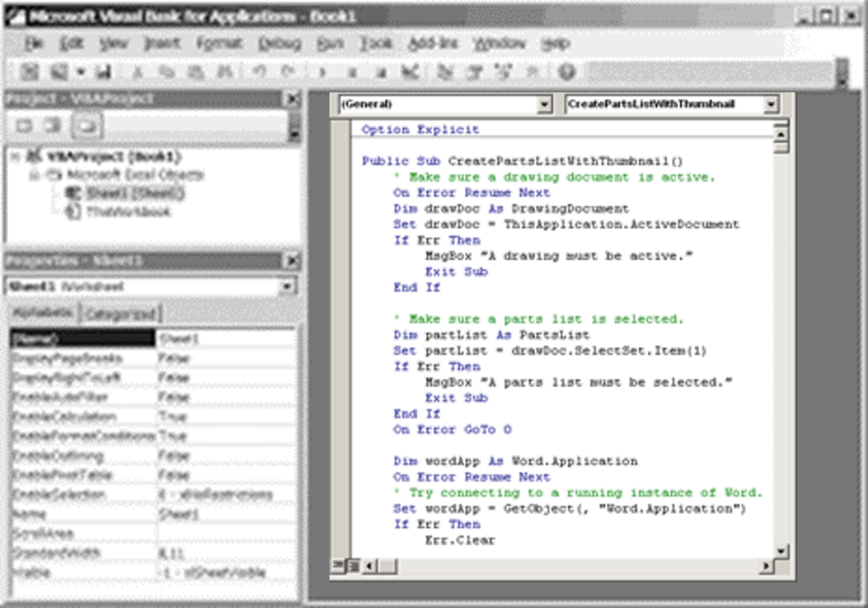The width and height of the screenshot is (868, 608).
Task: Click the 'On Error GoTo 0' code line
Action: click(x=452, y=429)
